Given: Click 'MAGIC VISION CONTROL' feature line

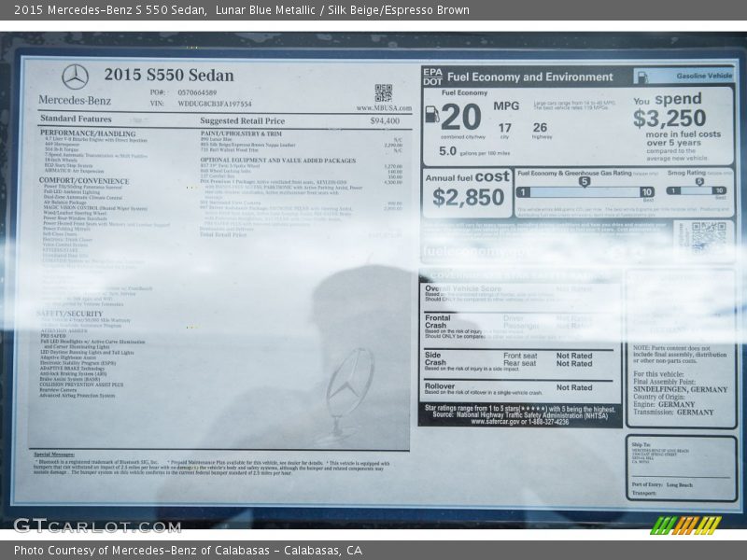Looking at the screenshot, I should (95, 208).
